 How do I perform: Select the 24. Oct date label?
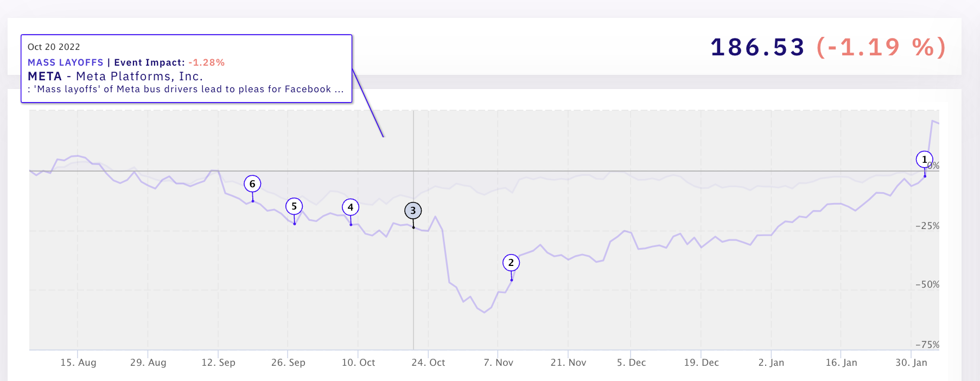click(x=428, y=363)
